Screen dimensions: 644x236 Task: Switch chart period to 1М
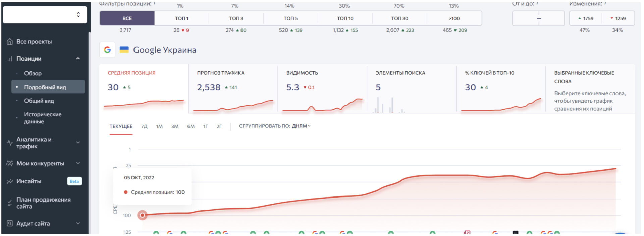[x=159, y=126]
